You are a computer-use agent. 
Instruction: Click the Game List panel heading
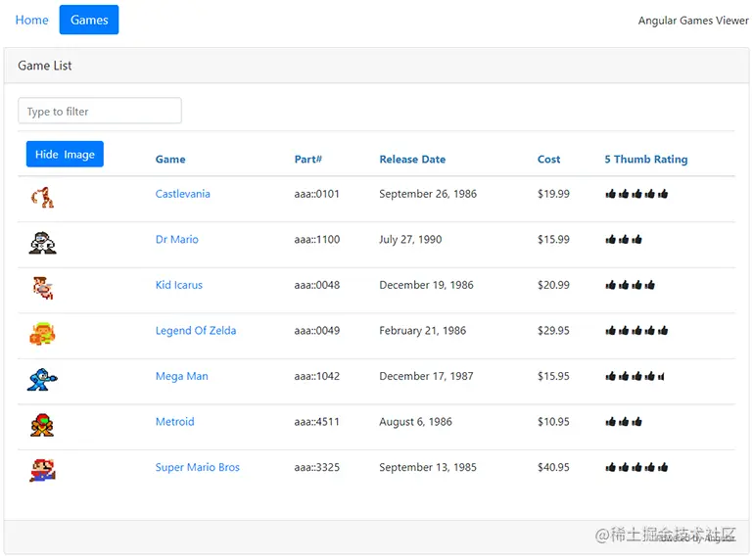[x=45, y=66]
